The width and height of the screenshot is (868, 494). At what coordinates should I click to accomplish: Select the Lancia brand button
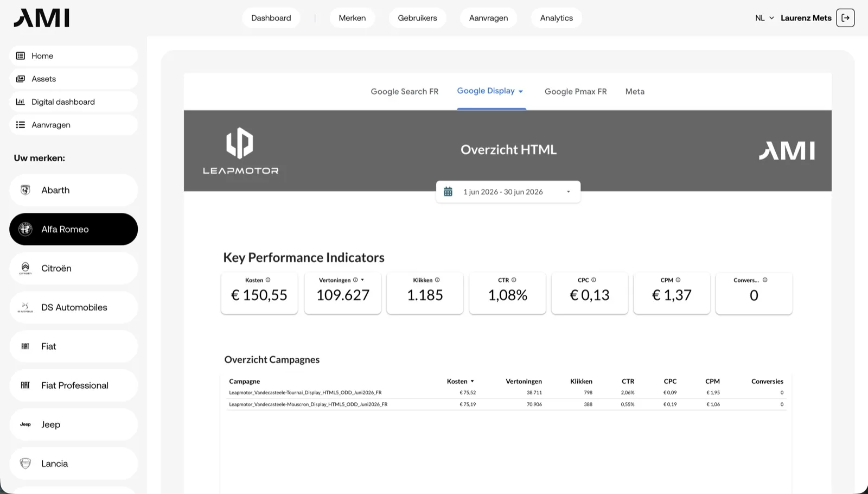pos(73,464)
